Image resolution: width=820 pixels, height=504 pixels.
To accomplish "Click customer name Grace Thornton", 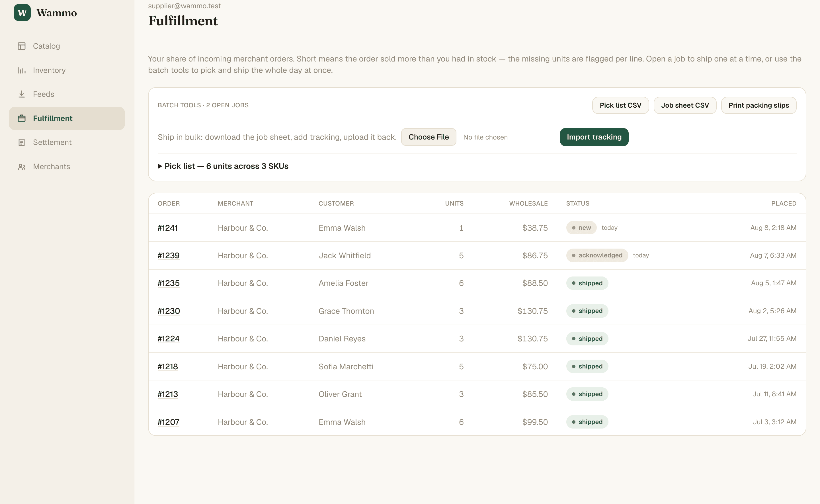I will pyautogui.click(x=346, y=311).
